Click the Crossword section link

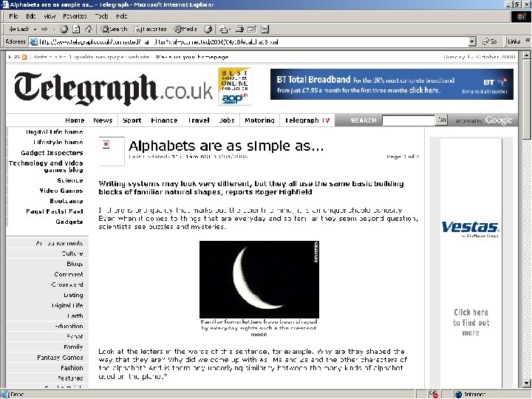[67, 284]
